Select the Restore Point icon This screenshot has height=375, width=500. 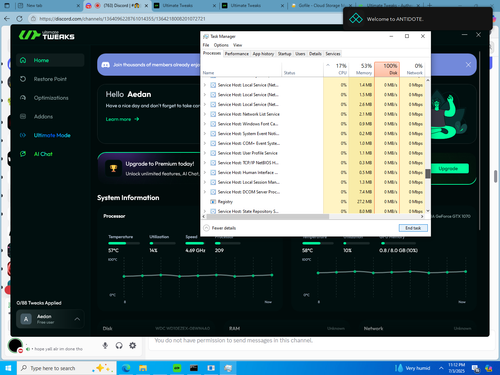tap(23, 79)
